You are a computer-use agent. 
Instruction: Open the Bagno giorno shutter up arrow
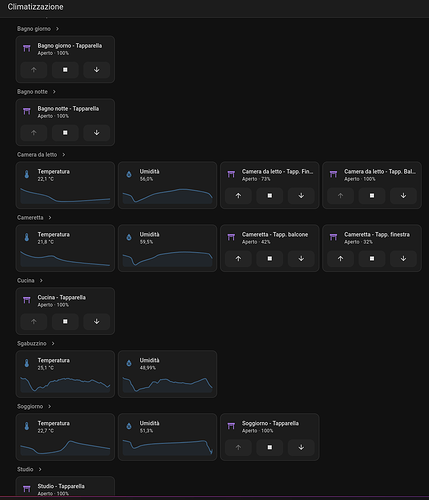34,70
